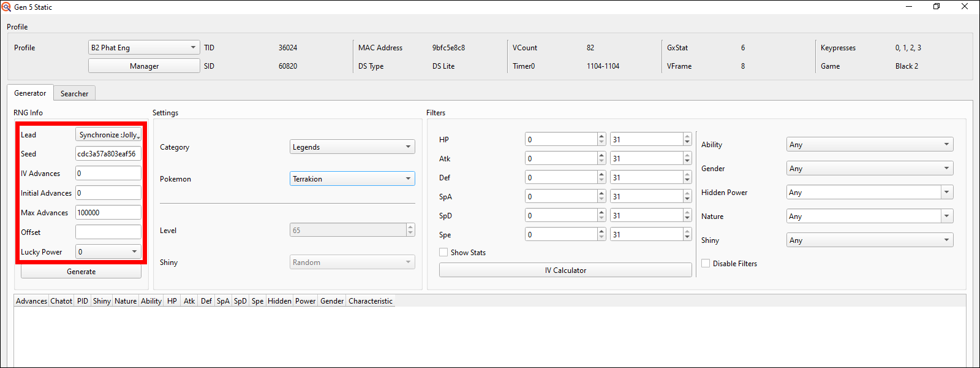Restore down the window

click(x=937, y=7)
